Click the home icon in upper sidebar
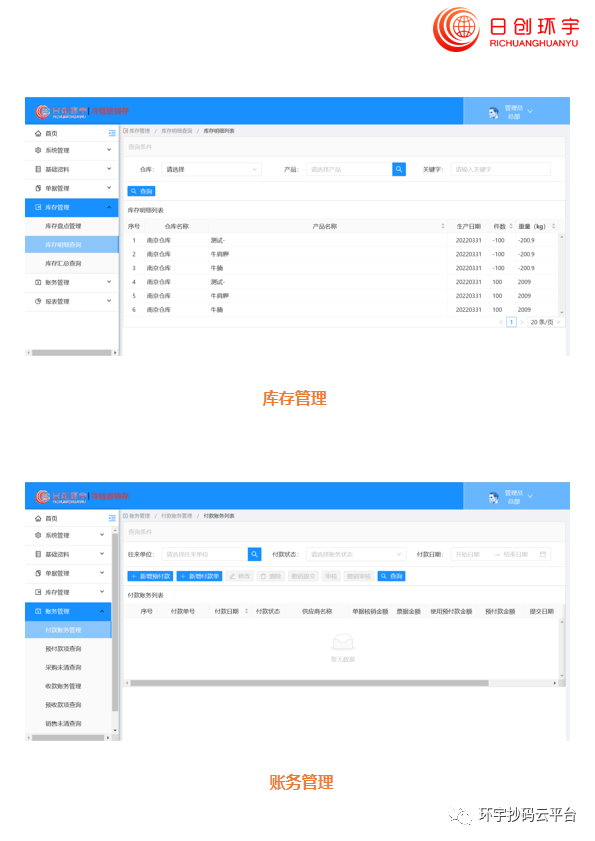595x841 pixels. tap(38, 133)
